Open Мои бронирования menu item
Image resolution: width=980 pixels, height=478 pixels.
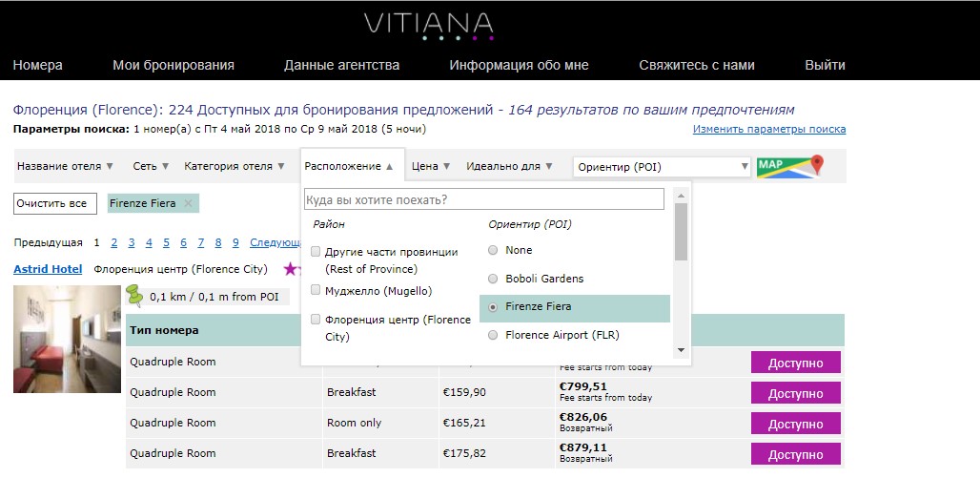click(x=173, y=65)
